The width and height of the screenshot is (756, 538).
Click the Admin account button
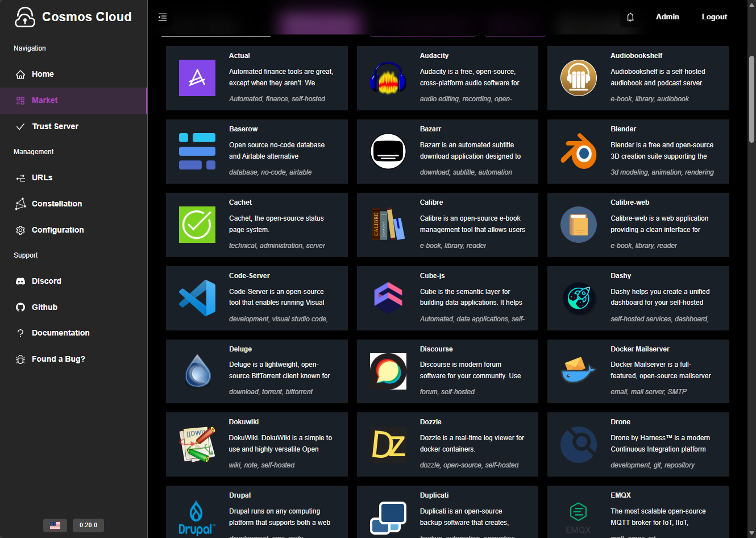(667, 17)
